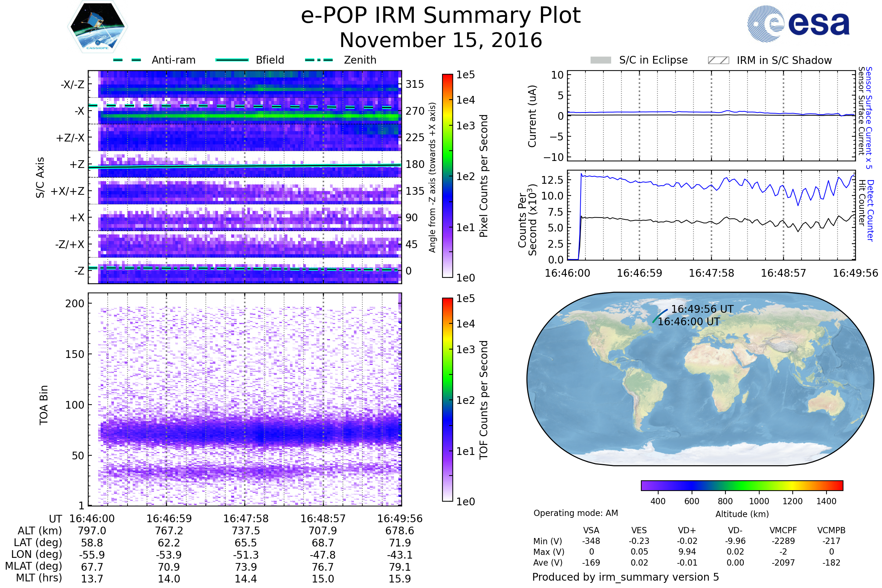Click the S/C in Eclipse gray swatch

[600, 60]
